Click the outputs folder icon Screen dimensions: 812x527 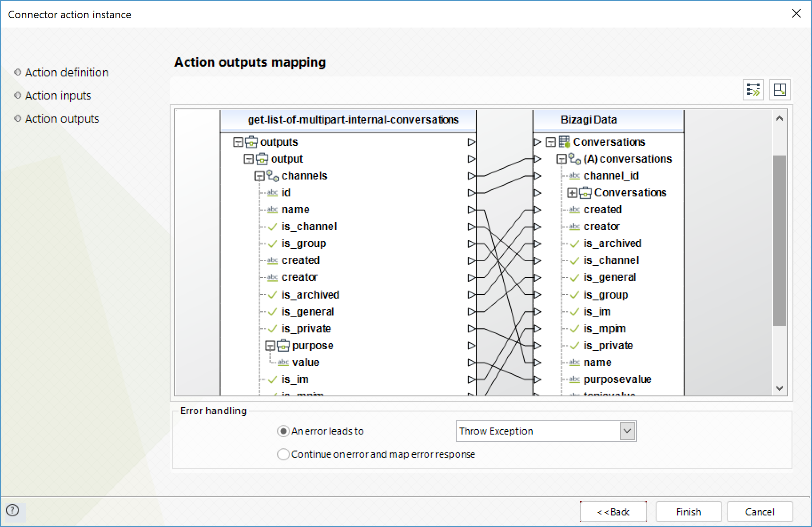[x=251, y=142]
